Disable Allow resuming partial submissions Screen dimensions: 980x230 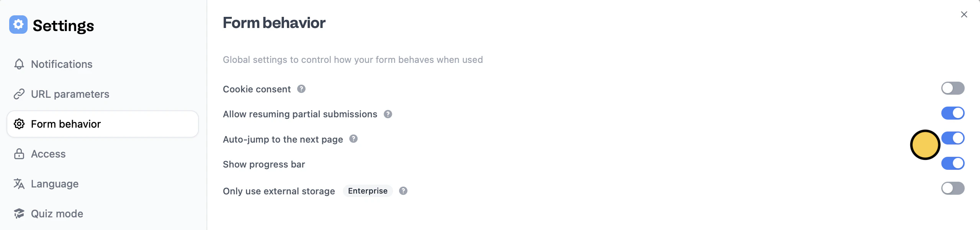tap(952, 113)
